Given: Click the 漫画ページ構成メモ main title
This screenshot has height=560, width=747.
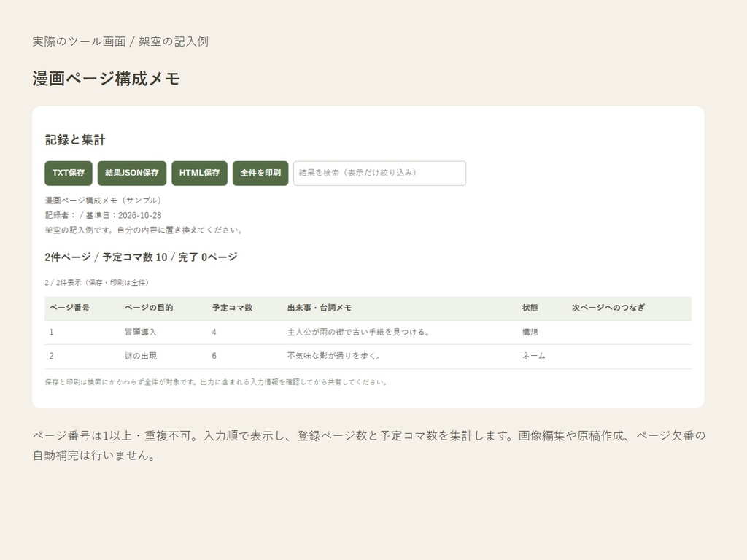Looking at the screenshot, I should pos(106,79).
